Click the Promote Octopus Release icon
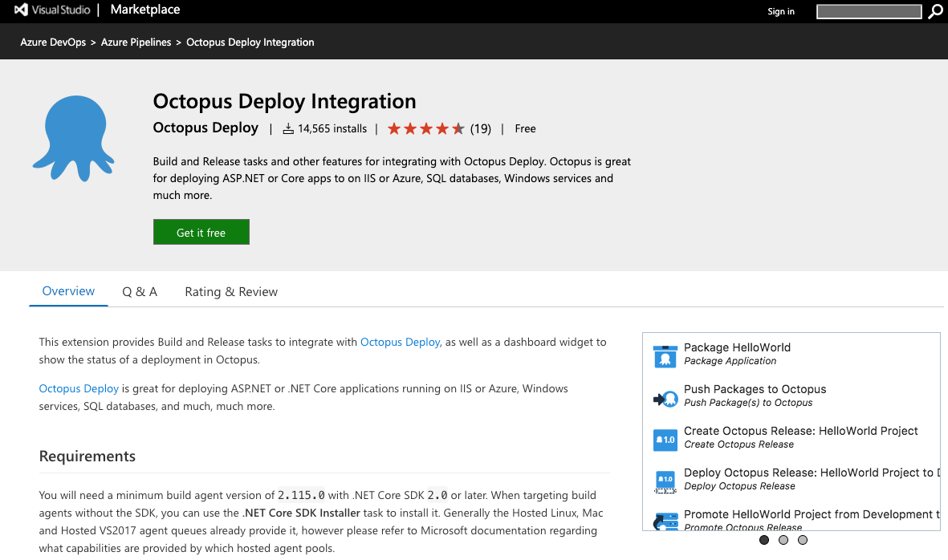 pos(665,521)
